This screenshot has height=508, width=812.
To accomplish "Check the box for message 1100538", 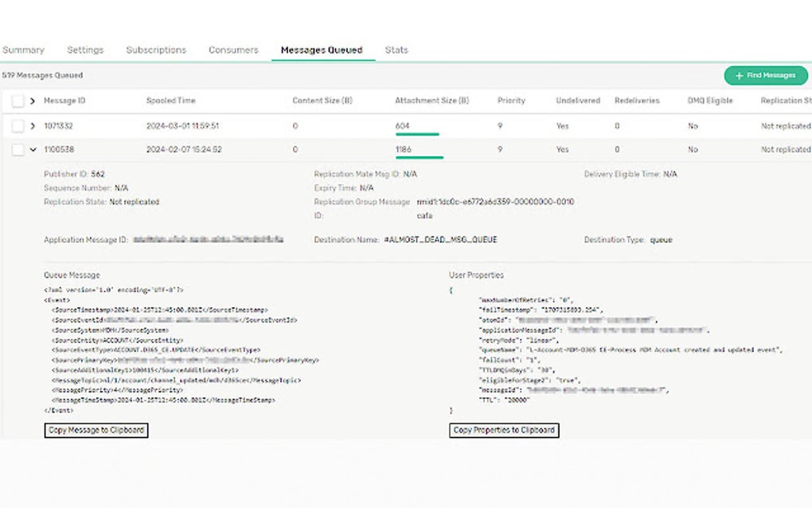I will (18, 150).
